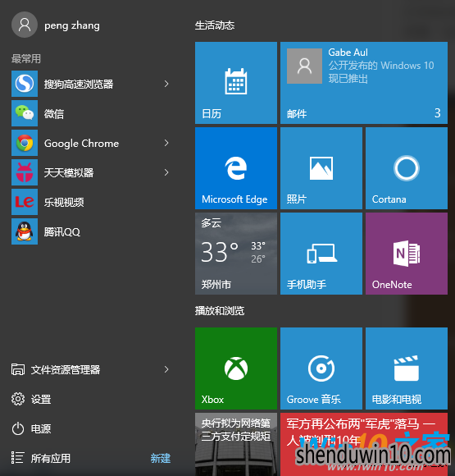This screenshot has width=455, height=476.
Task: Launch Google Chrome from most used list
Action: [25, 143]
